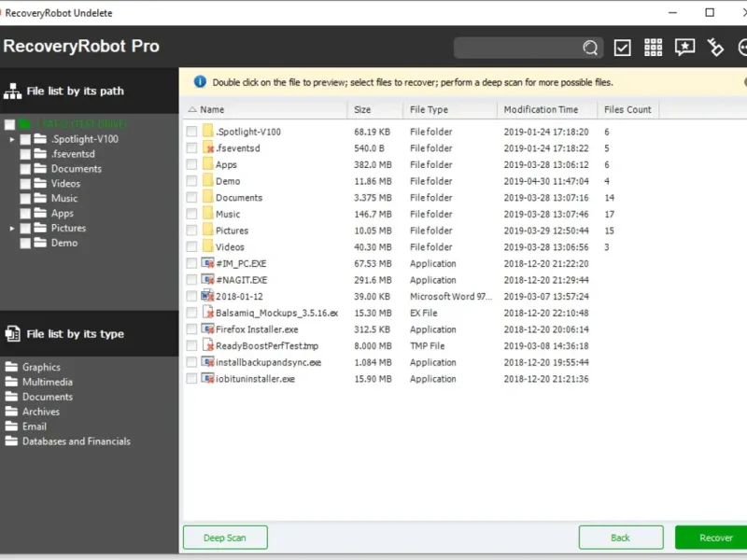Tick the Apps checkbox in sidebar tree

[x=25, y=214]
